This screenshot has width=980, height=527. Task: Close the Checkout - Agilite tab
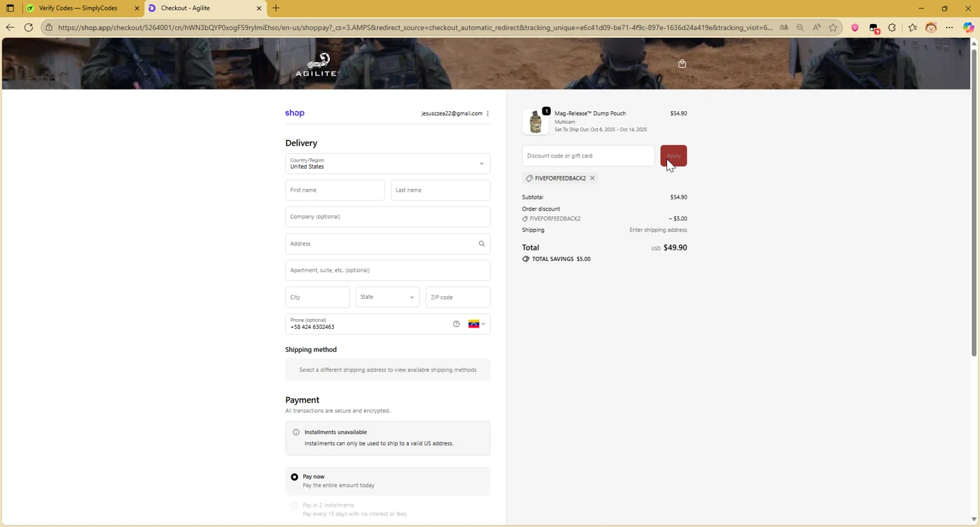coord(259,8)
